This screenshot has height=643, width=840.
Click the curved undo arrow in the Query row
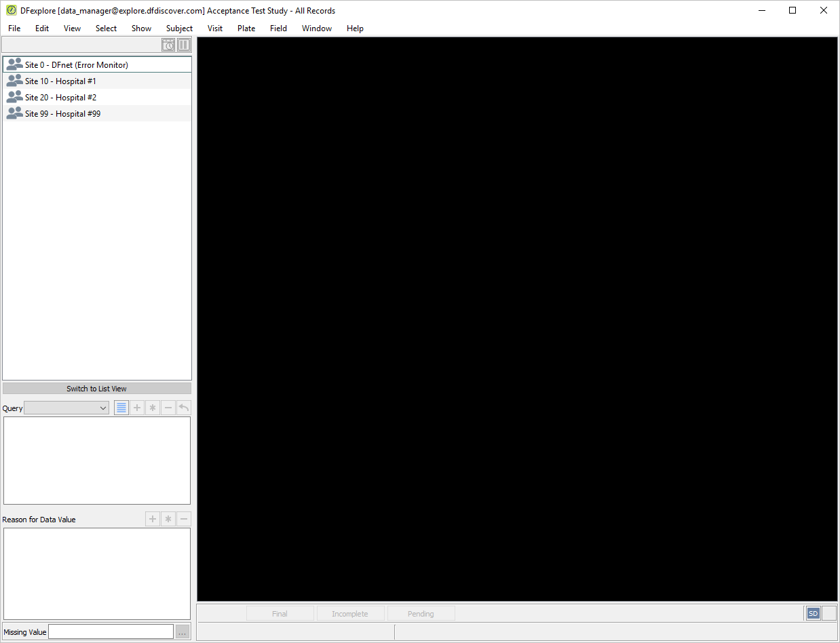(184, 408)
